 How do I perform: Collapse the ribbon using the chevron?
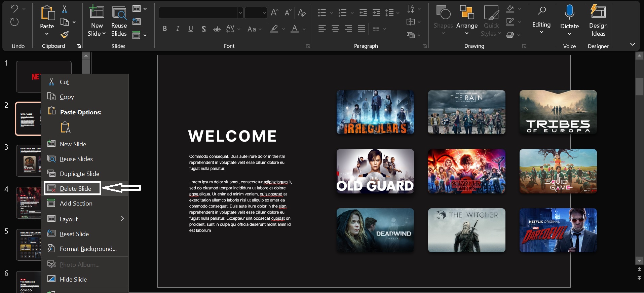tap(632, 44)
